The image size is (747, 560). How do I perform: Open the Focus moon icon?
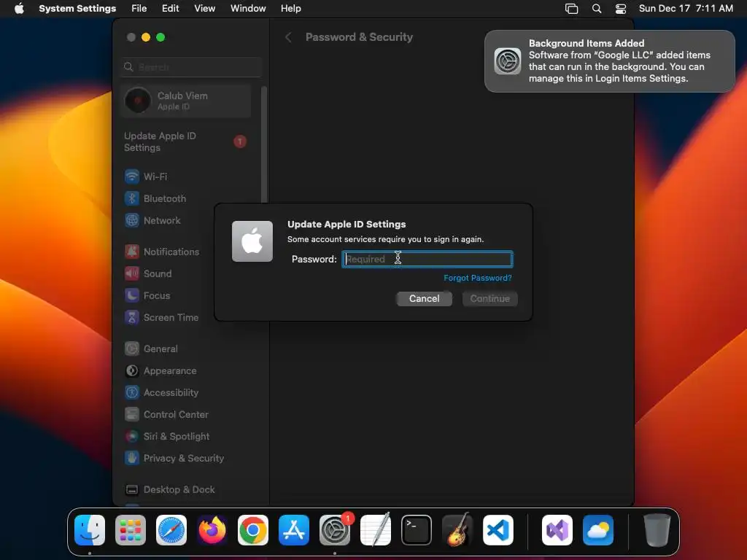pyautogui.click(x=132, y=295)
